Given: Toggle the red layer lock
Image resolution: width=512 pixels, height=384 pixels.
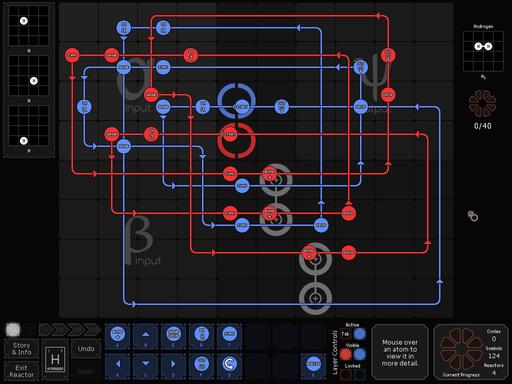Looking at the screenshot, I should tap(346, 375).
